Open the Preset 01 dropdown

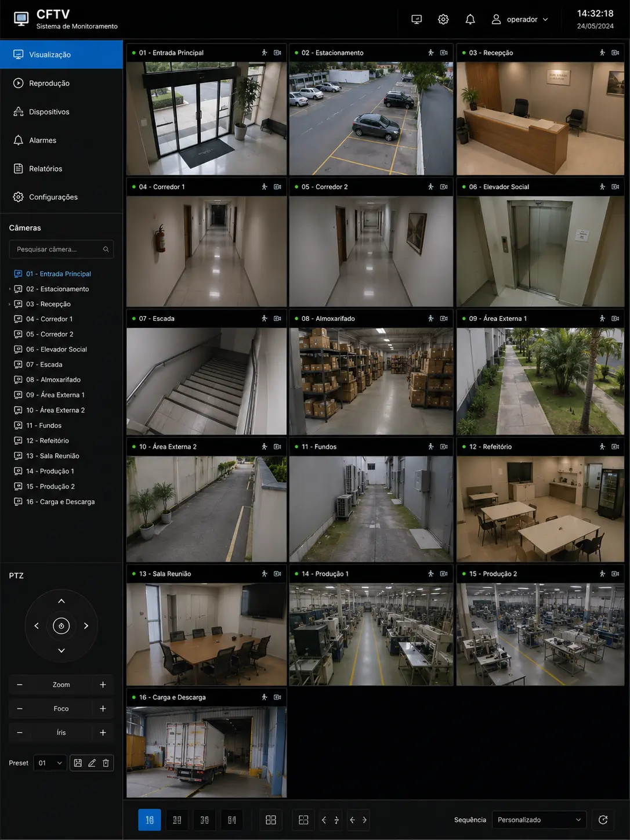50,763
